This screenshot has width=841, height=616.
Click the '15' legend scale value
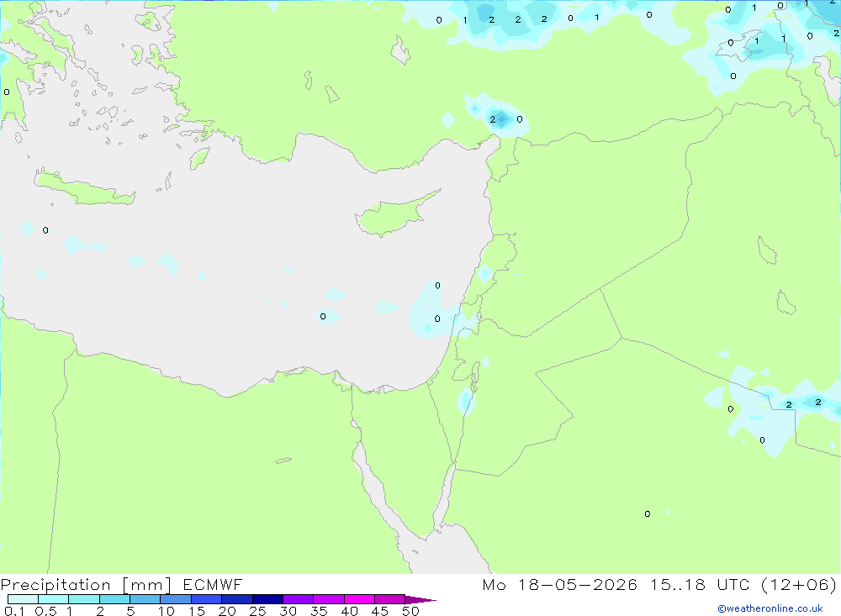tap(197, 611)
